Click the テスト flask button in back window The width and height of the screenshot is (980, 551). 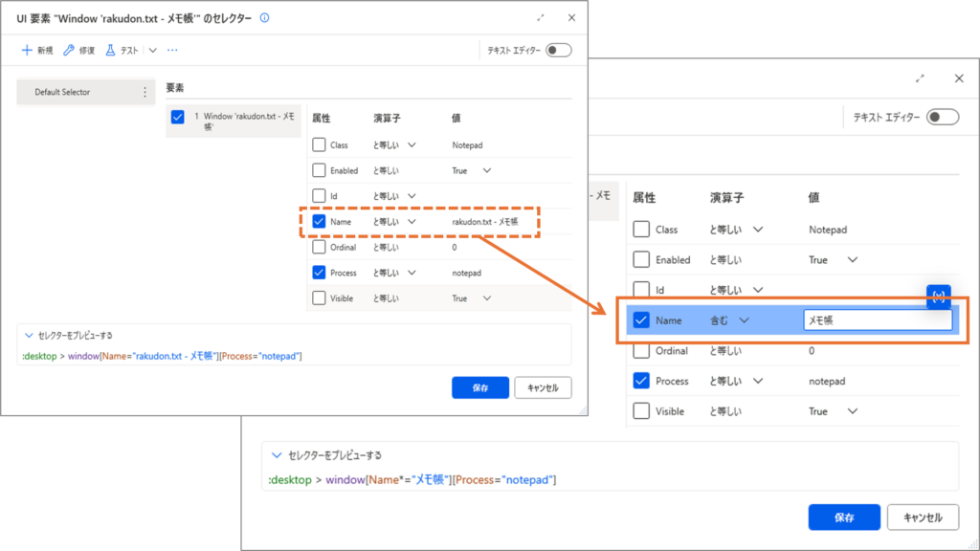pyautogui.click(x=122, y=50)
